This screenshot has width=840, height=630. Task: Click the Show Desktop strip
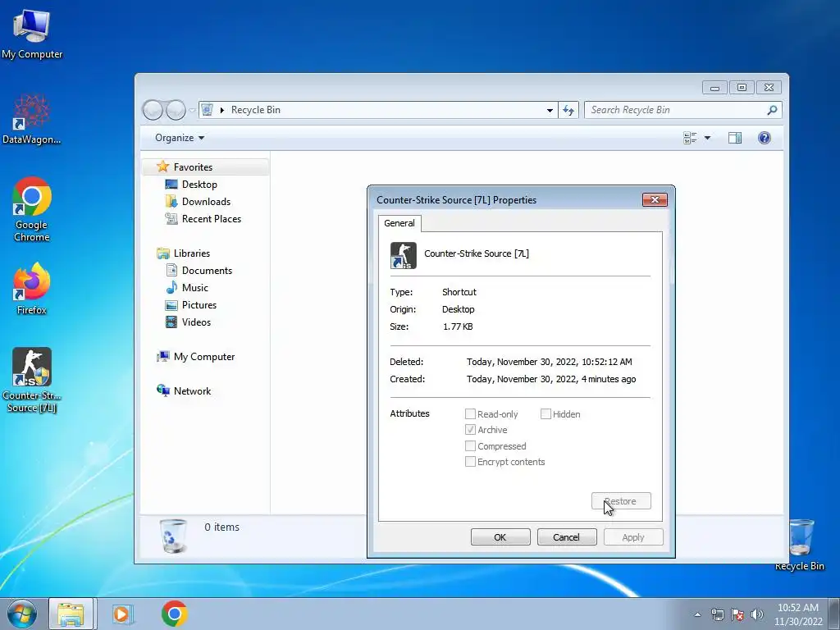[834, 614]
